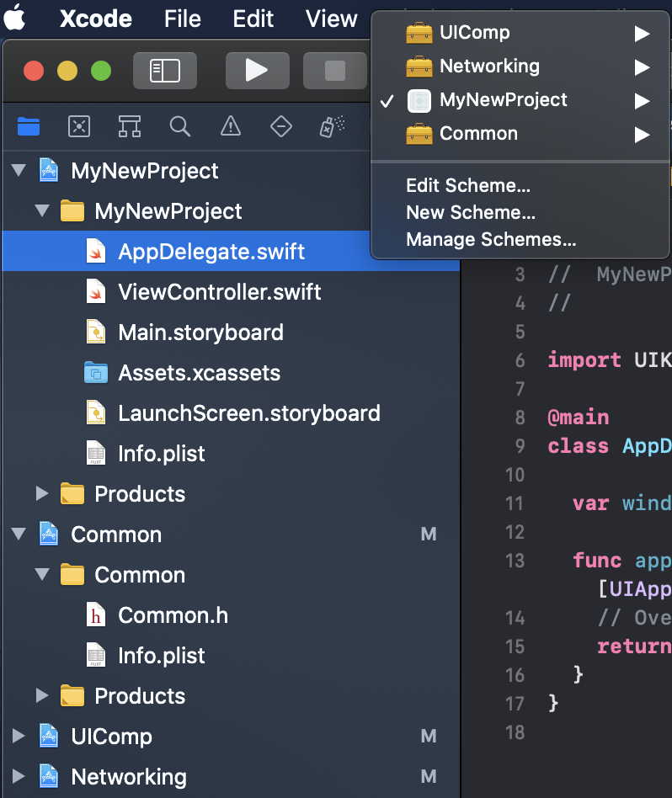Click the UIComp toolbox scheme icon
Image resolution: width=672 pixels, height=798 pixels.
[x=419, y=33]
